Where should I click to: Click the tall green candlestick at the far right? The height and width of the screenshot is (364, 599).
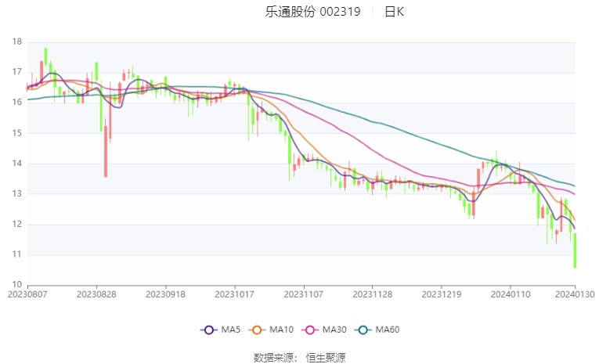point(575,250)
